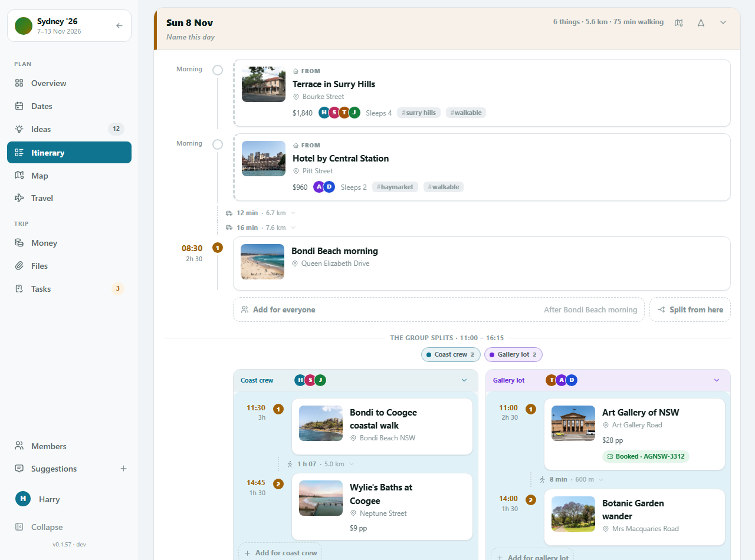Viewport: 755px width, 560px height.
Task: Select the circle marker beside Hotel by Central Station
Action: pos(218,144)
